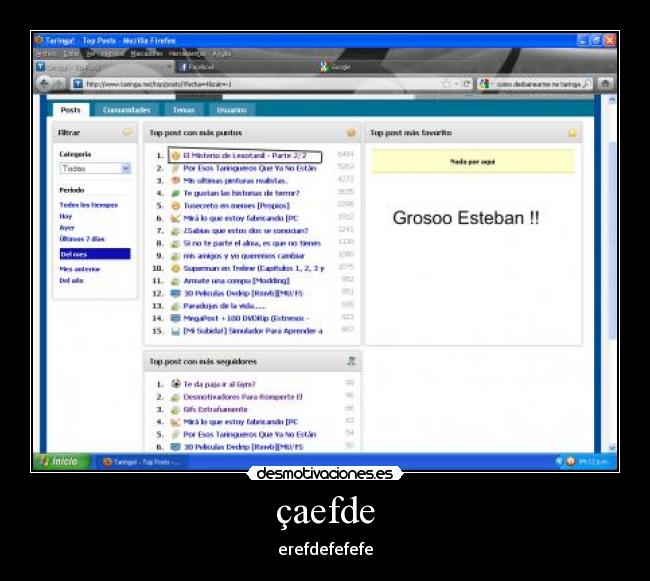Click the Taringa favicon in the address bar
Viewport: 650px width, 581px height.
78,84
